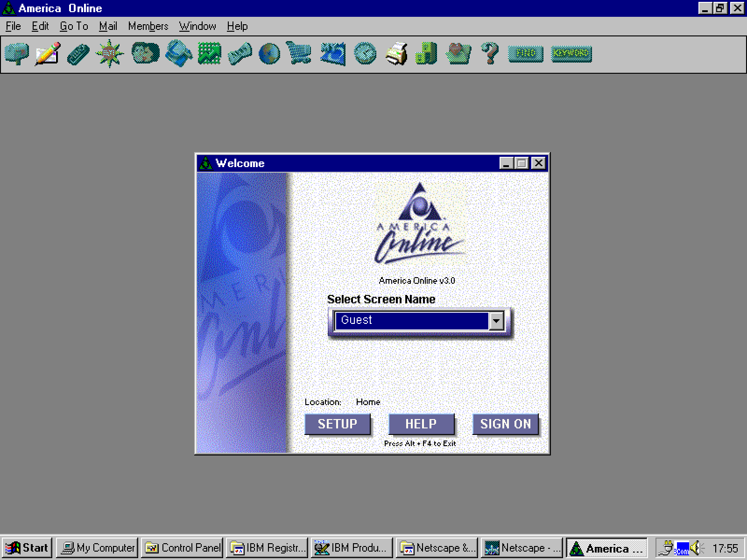Click the Keyword toolbar button
Screen dimensions: 747x560
pos(571,54)
